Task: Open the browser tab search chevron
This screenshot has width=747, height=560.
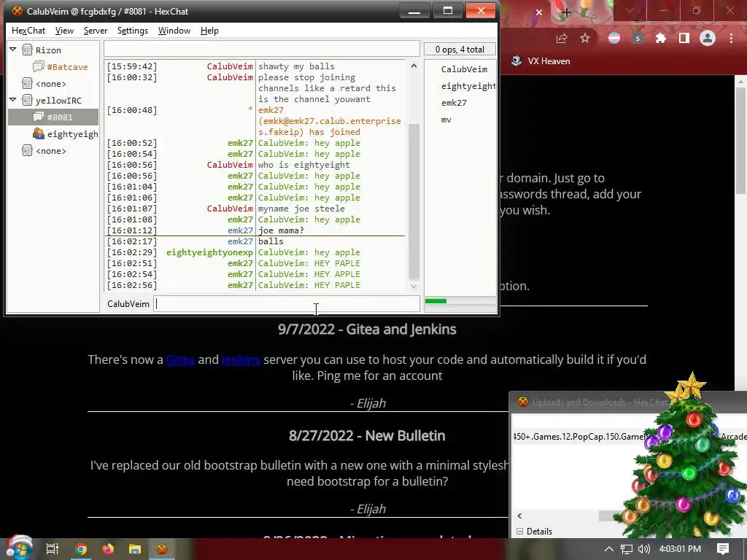Action: pos(630,10)
